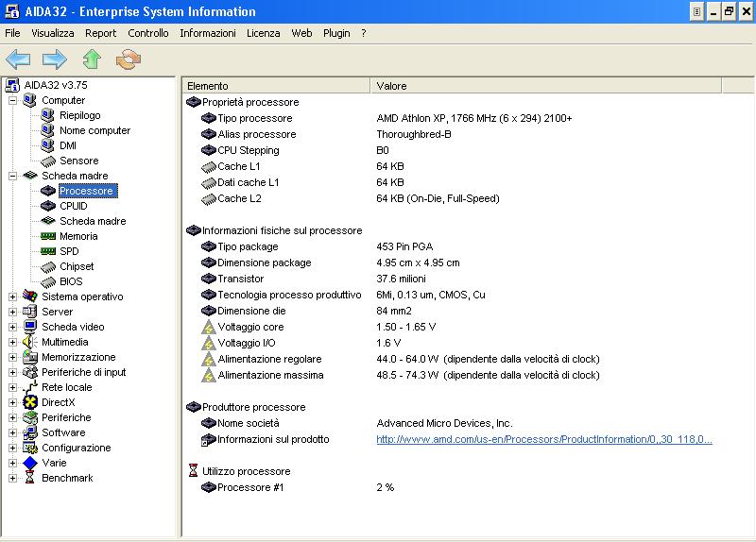756x542 pixels.
Task: Click the Benchmark hourglass icon in the tree
Action: pyautogui.click(x=30, y=478)
